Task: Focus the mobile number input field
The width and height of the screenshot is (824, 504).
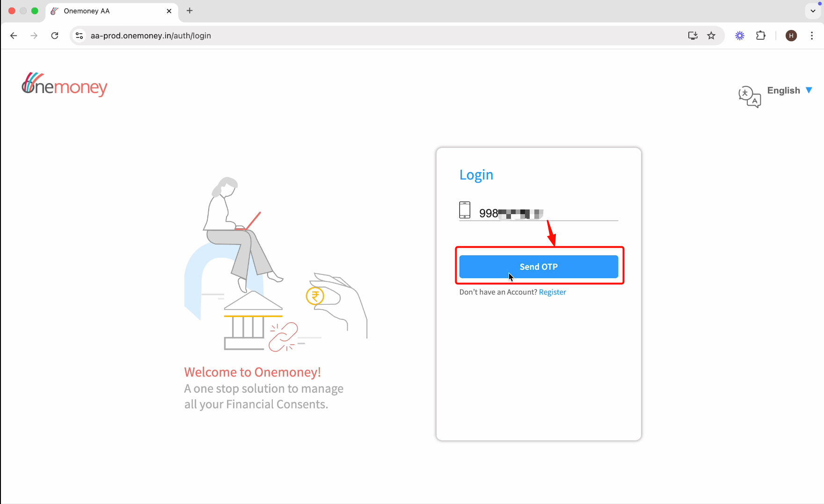Action: tap(548, 213)
